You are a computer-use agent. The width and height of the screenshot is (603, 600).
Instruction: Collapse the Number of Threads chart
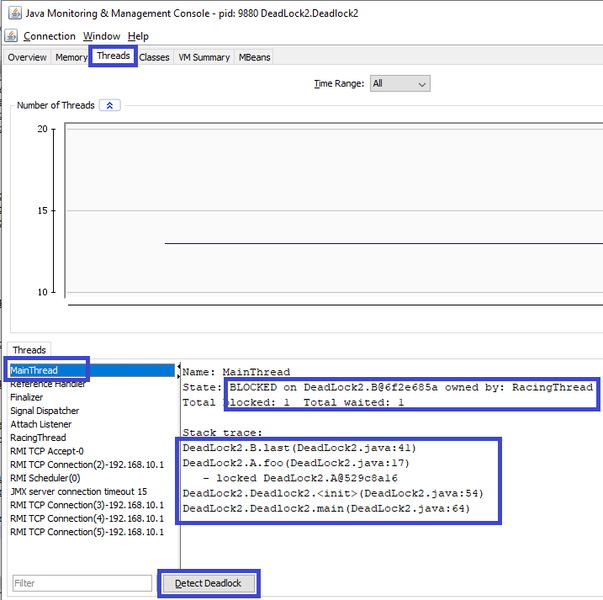110,105
